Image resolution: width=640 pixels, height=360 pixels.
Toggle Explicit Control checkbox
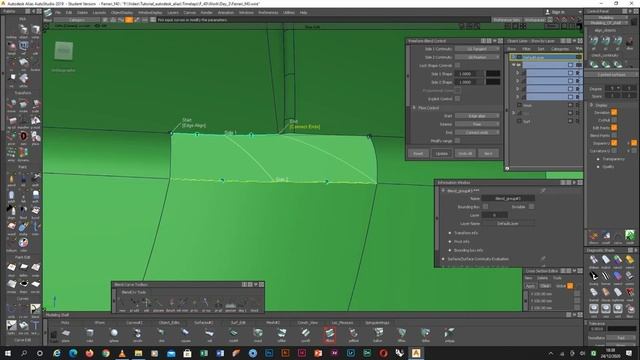click(x=458, y=99)
